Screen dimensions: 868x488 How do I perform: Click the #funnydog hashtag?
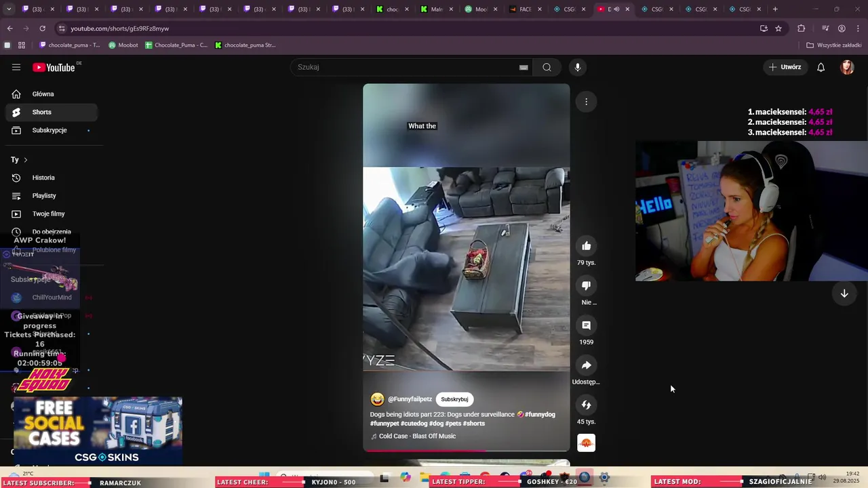point(540,414)
